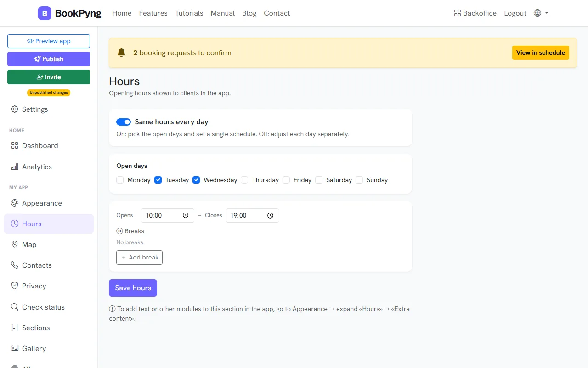Turn off Same hours every day switch
The image size is (588, 368).
point(124,122)
